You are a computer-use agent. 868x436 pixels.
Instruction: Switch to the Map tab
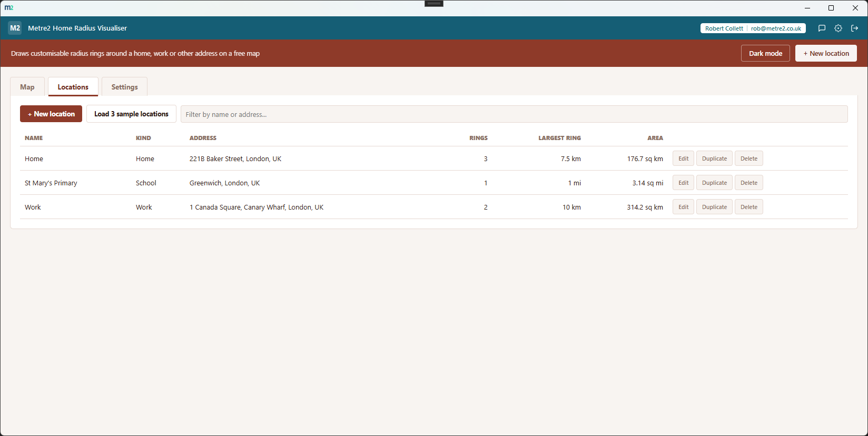(27, 87)
